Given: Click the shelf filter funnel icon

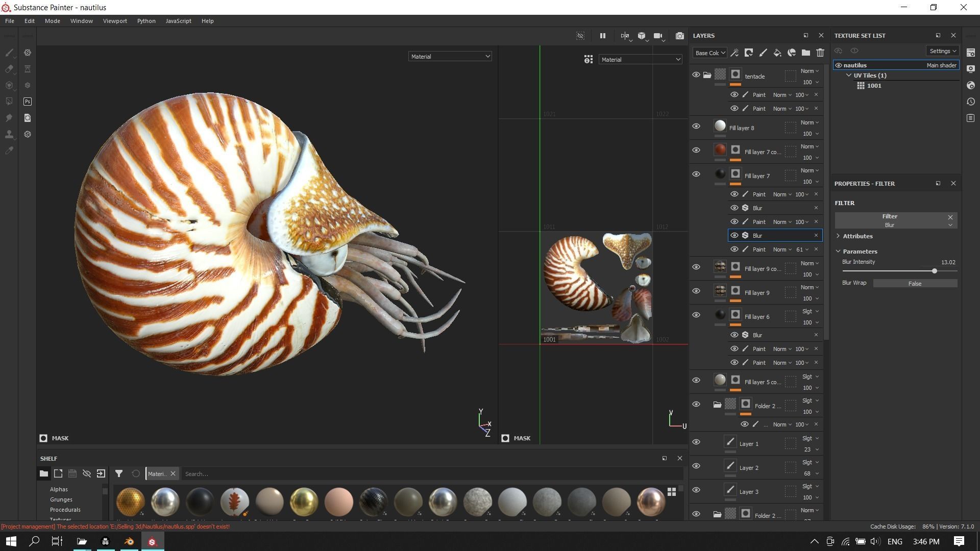Looking at the screenshot, I should (x=119, y=473).
